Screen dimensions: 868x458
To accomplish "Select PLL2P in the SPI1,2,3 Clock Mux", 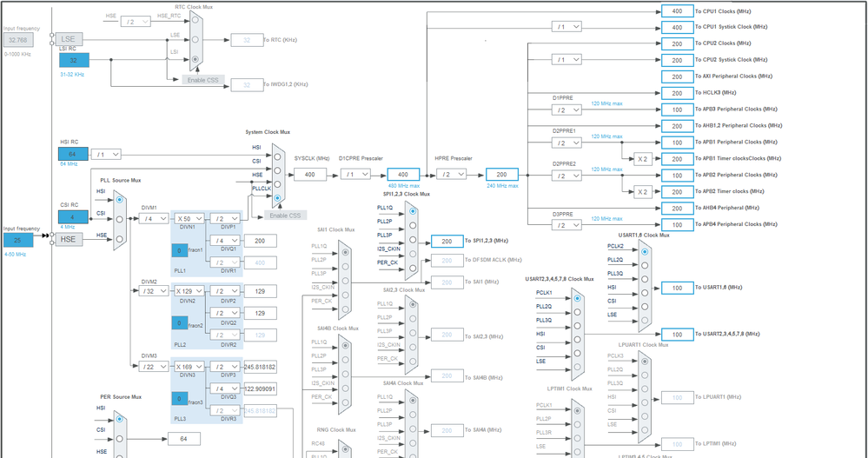I will pyautogui.click(x=413, y=225).
